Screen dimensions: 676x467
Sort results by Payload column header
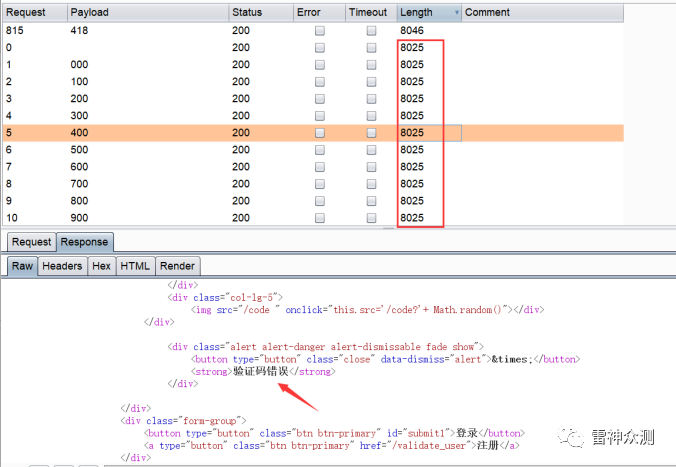(91, 13)
